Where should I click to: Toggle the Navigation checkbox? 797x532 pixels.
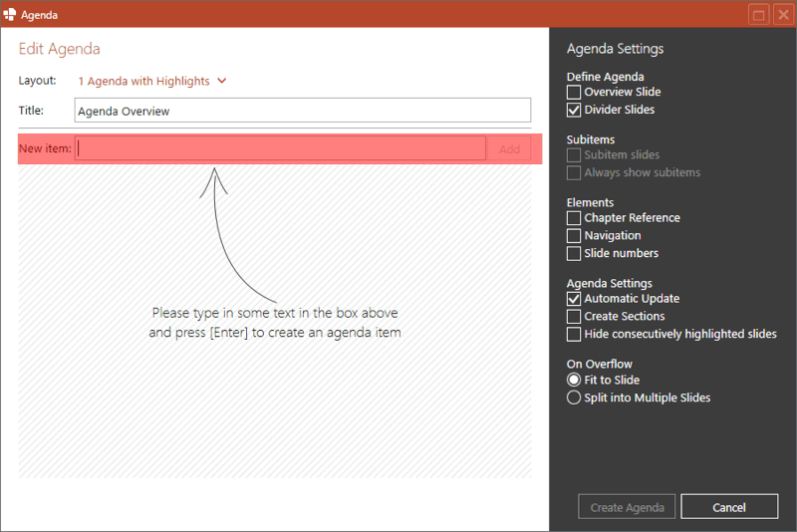click(x=574, y=235)
